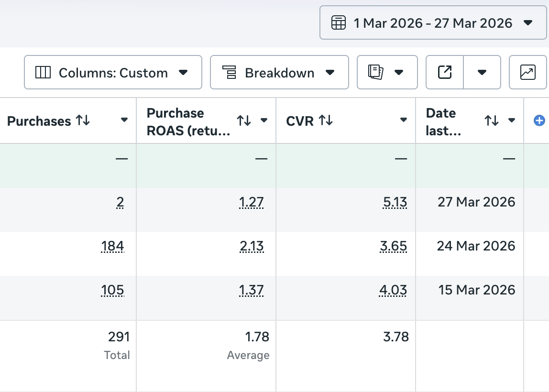The image size is (549, 392).
Task: Click the export button icon
Action: coord(445,73)
